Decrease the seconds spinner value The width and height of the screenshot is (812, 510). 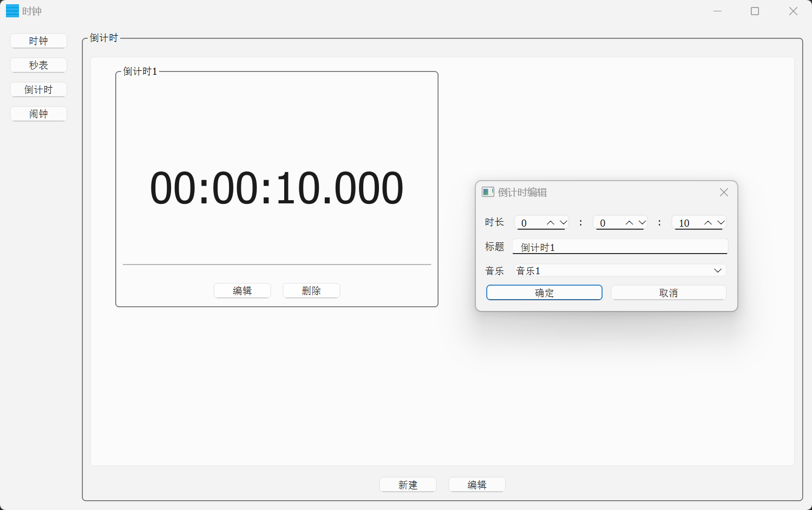(721, 223)
